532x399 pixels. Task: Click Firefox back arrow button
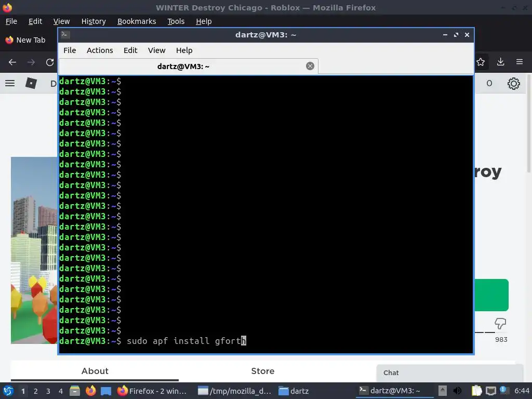tap(12, 62)
